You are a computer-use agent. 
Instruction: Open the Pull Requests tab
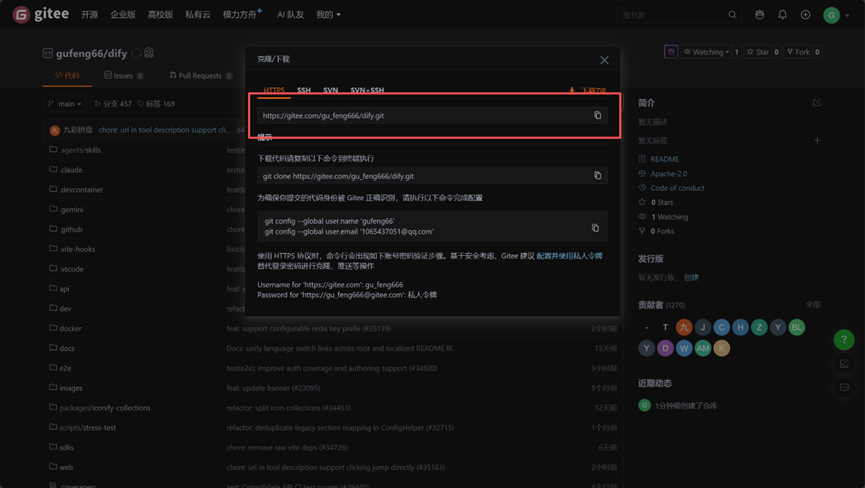click(201, 76)
